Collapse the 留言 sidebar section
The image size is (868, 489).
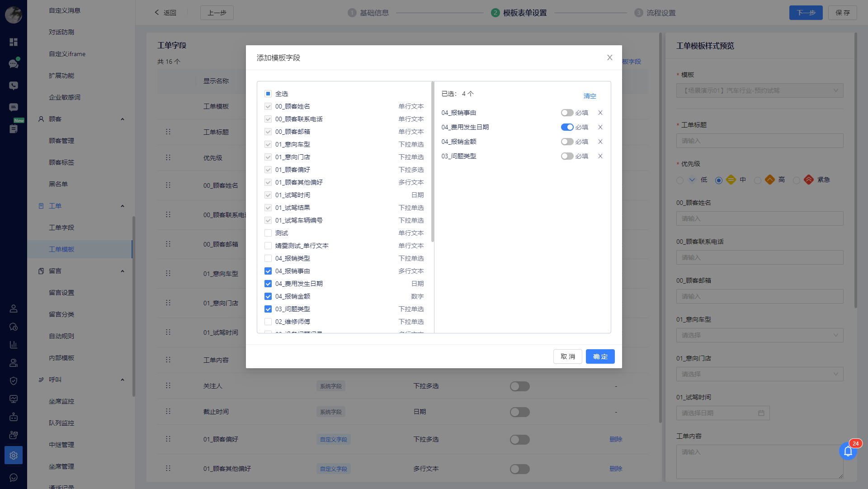(x=123, y=271)
